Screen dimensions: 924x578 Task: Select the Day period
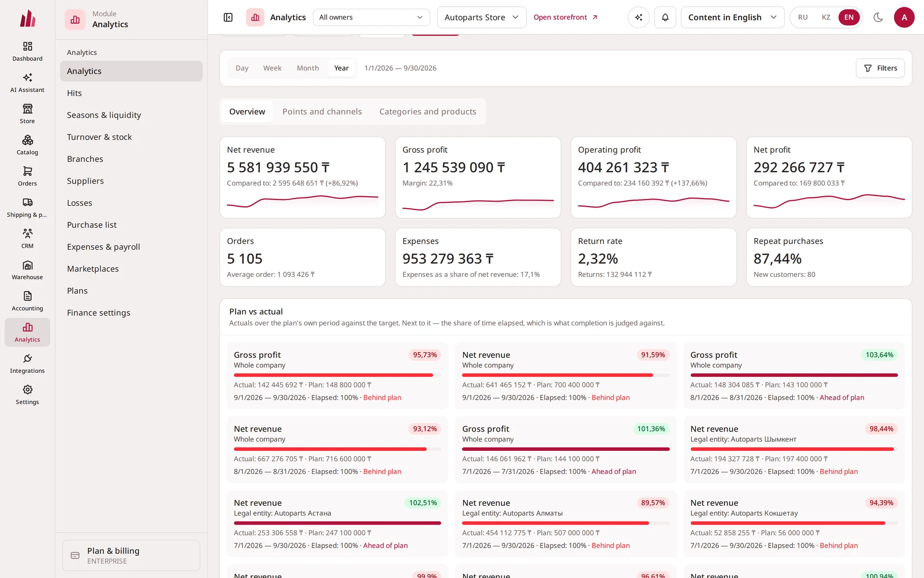tap(242, 68)
